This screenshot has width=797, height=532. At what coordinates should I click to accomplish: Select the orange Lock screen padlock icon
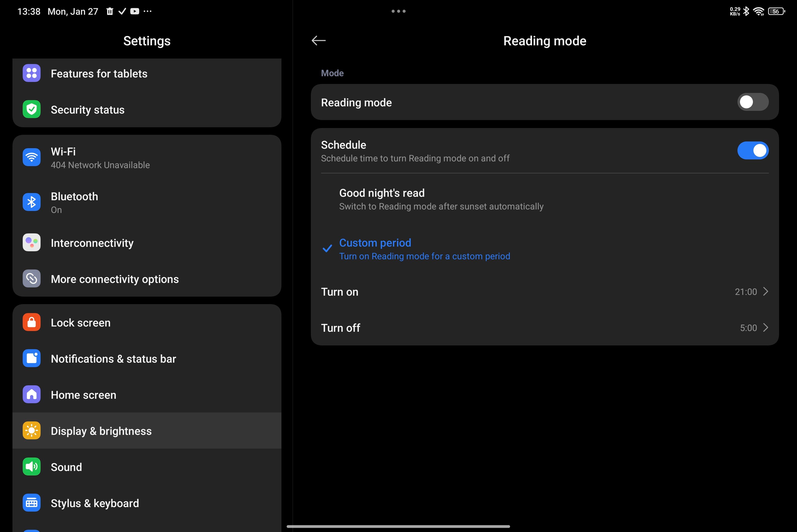click(x=31, y=322)
